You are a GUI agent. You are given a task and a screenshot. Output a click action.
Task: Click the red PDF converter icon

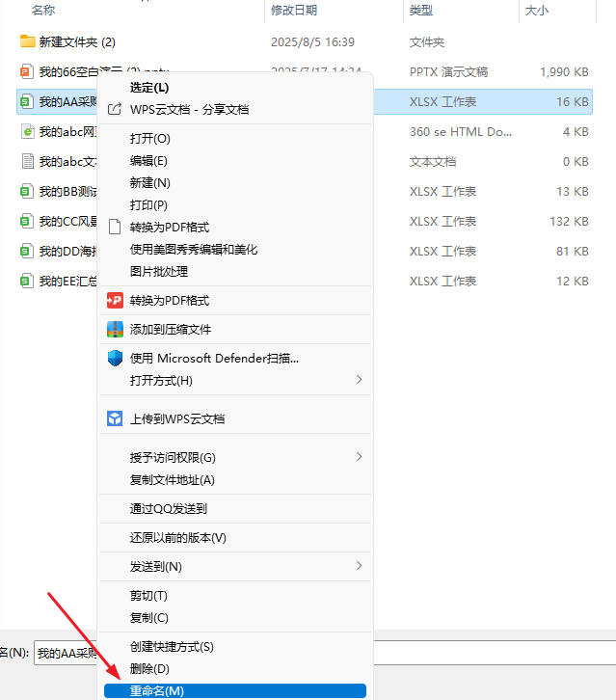click(115, 301)
